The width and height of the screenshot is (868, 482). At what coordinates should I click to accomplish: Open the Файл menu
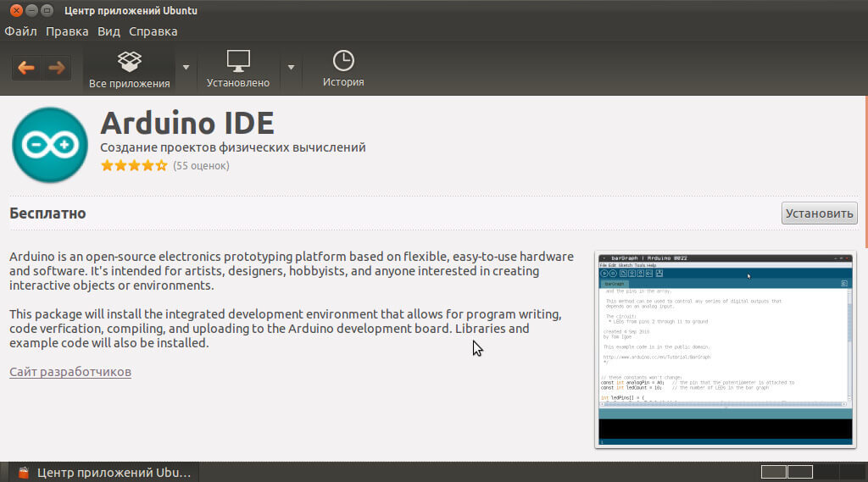click(x=20, y=31)
